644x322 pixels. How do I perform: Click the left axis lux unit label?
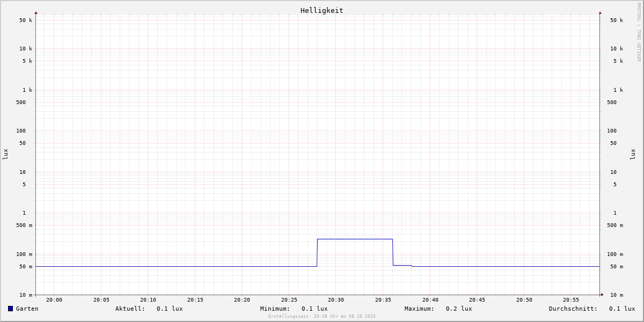click(x=5, y=154)
